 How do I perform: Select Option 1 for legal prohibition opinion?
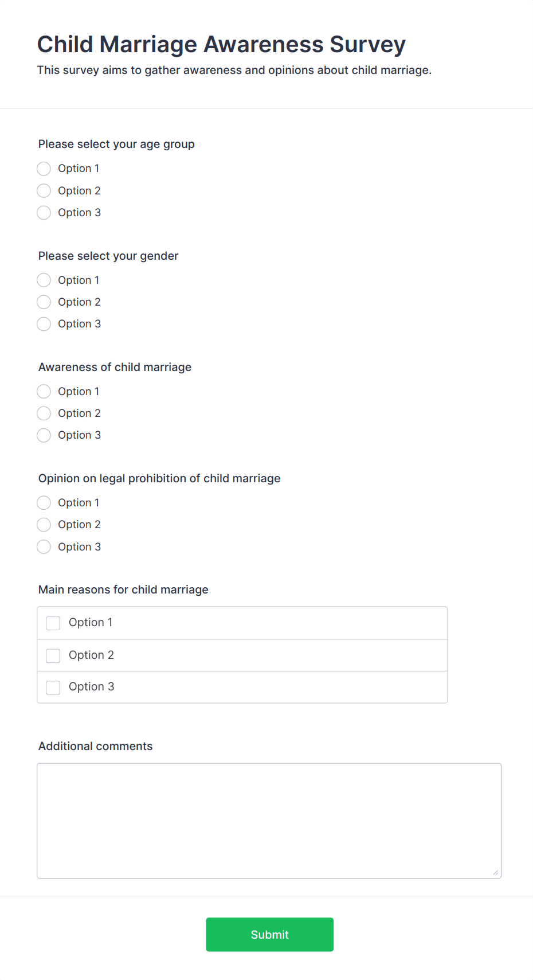pos(44,503)
